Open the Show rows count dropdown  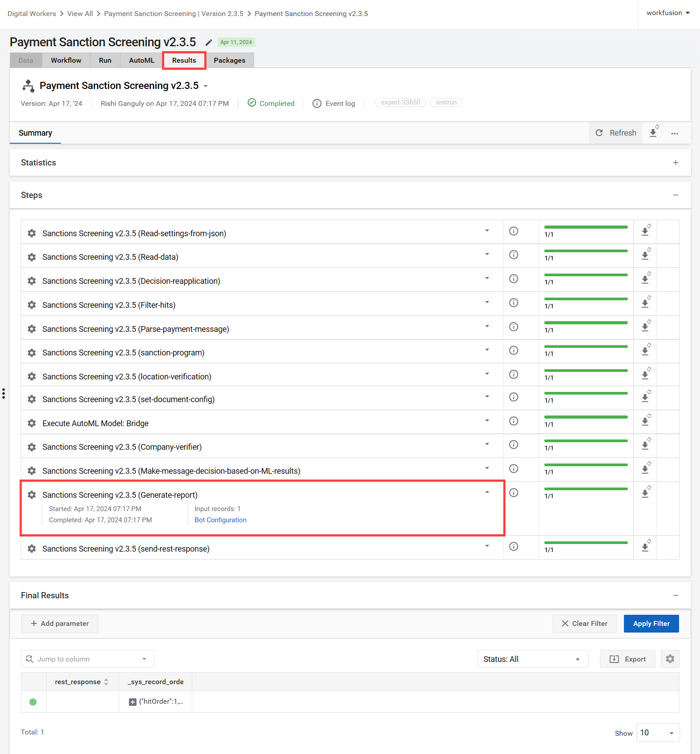pyautogui.click(x=658, y=733)
